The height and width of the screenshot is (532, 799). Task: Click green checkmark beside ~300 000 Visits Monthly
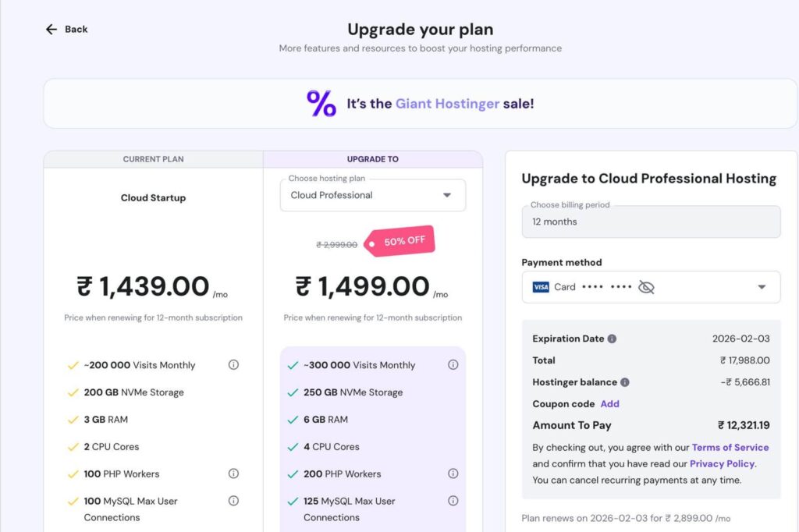pyautogui.click(x=293, y=365)
